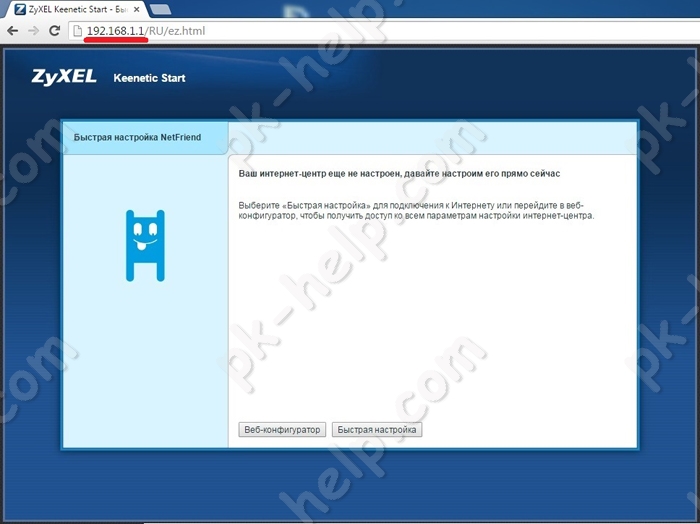Screen dimensions: 700x524
Task: Click the Веб-конфигуратор button
Action: [x=282, y=430]
